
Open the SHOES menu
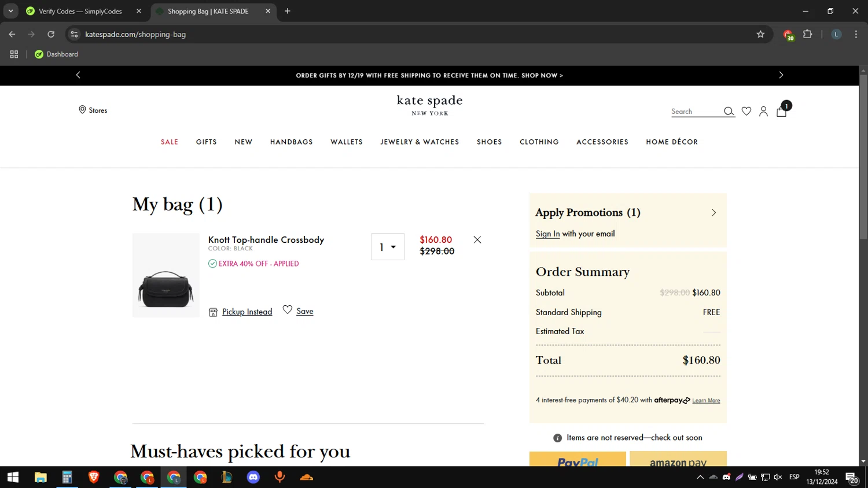click(x=490, y=142)
